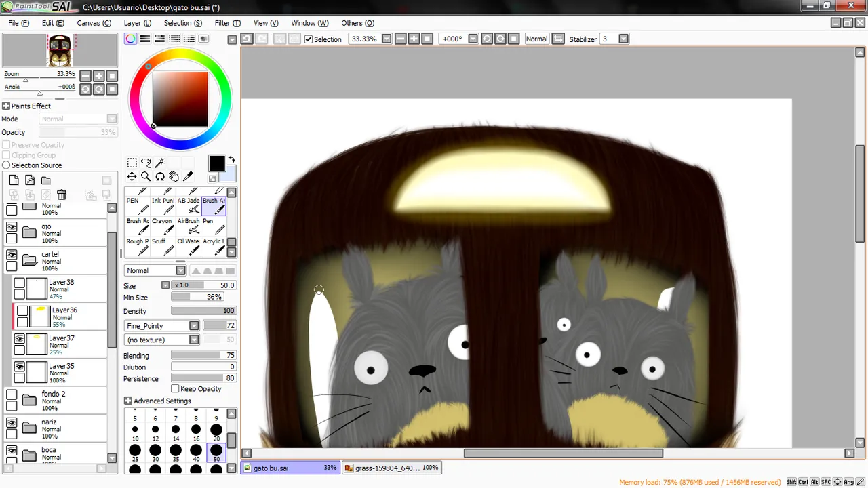This screenshot has height=488, width=868.
Task: Swap foreground and background colors
Action: point(231,160)
